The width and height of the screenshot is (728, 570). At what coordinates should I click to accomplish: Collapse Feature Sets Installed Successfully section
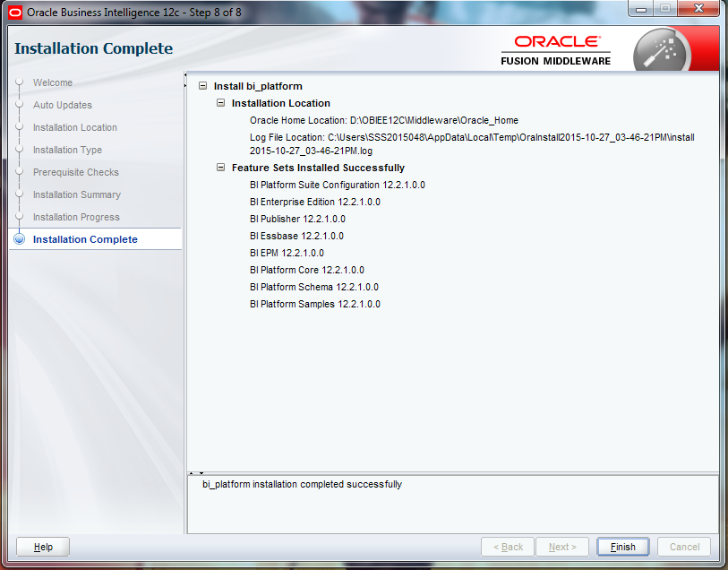point(221,168)
